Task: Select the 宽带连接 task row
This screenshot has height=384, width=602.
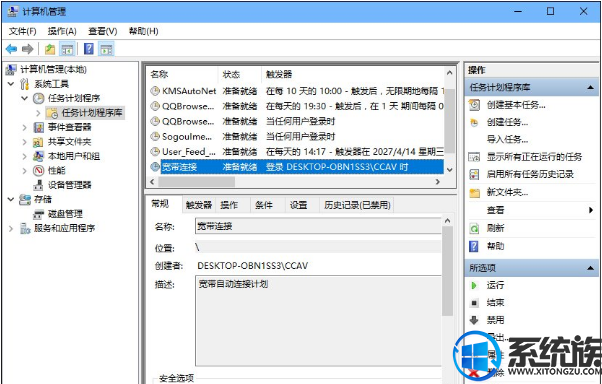Action: point(296,167)
